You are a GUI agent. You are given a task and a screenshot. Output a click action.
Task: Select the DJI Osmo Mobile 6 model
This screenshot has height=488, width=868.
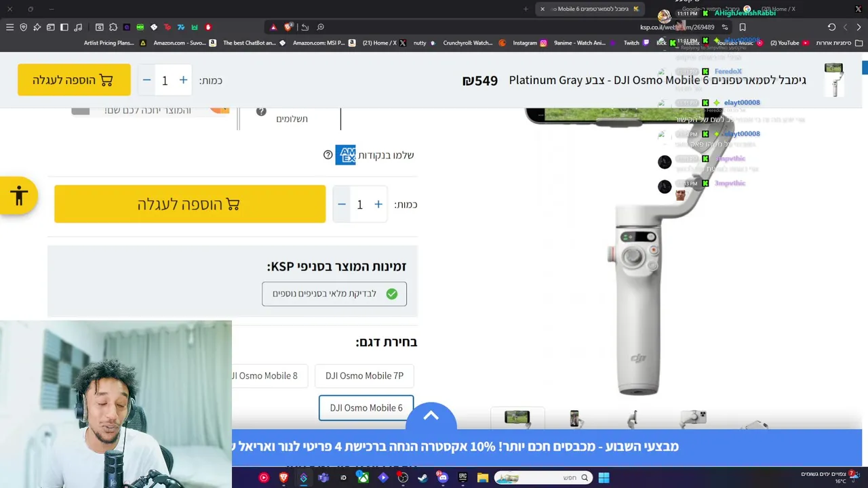366,407
